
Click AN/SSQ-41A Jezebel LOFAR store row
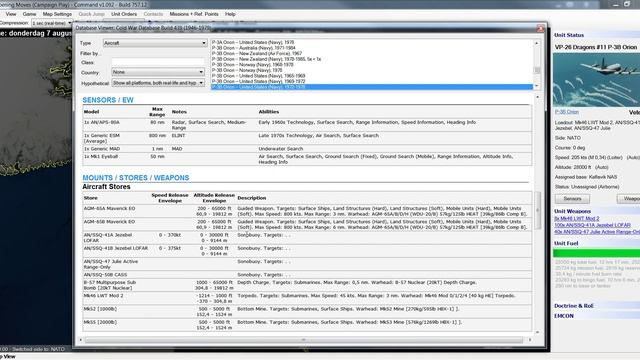(x=307, y=238)
